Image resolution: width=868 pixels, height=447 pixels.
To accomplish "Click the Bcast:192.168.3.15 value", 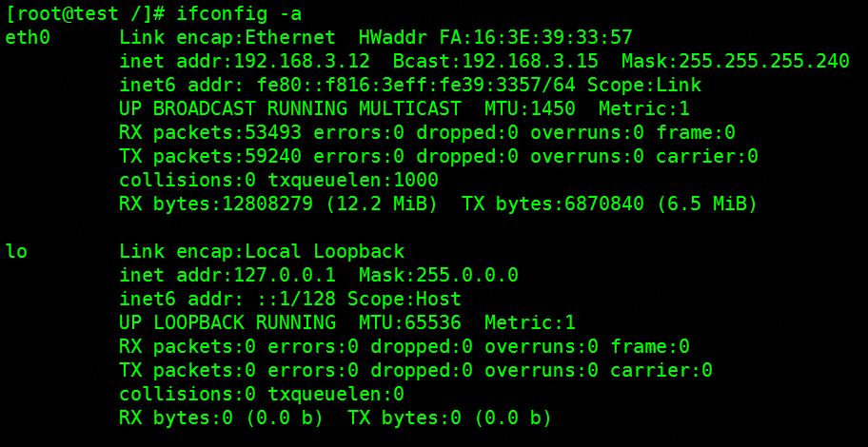I will (496, 62).
